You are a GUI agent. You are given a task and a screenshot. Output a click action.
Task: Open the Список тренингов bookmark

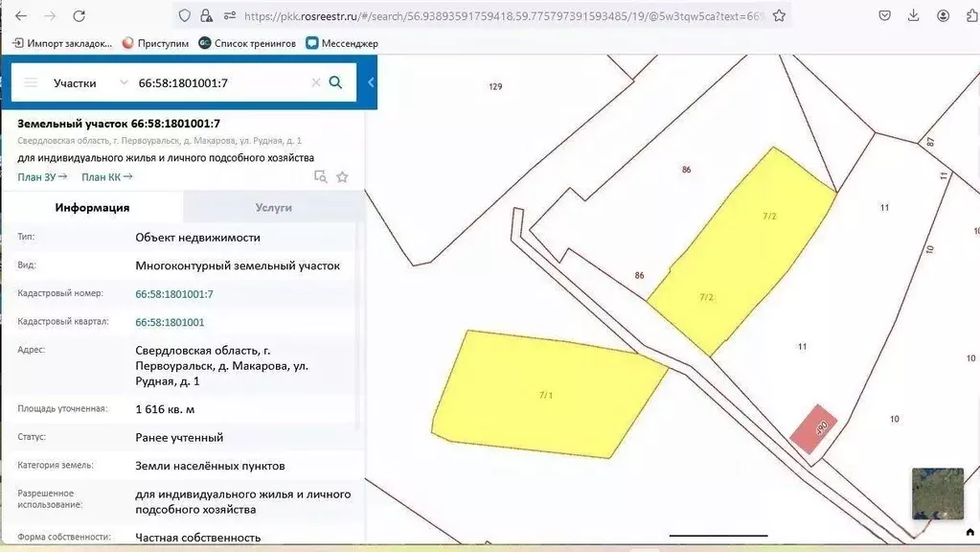coord(247,43)
